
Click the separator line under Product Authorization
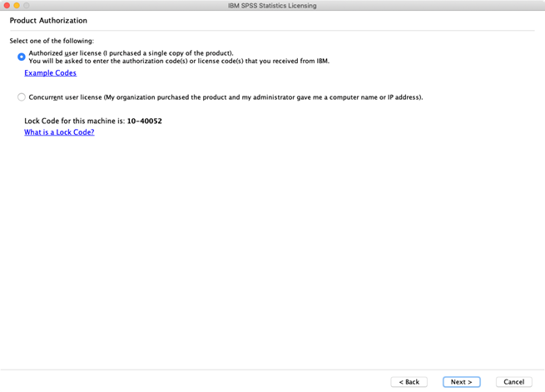coord(272,31)
